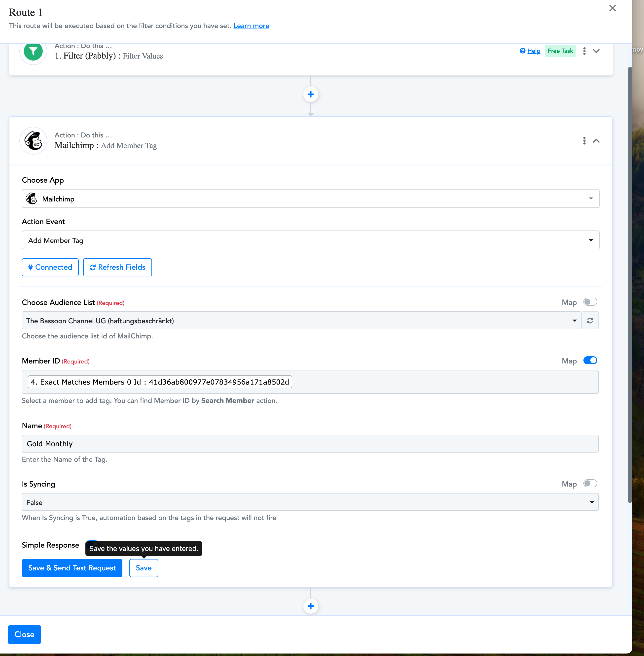Add a new step below the Mailchimp action

(x=311, y=606)
